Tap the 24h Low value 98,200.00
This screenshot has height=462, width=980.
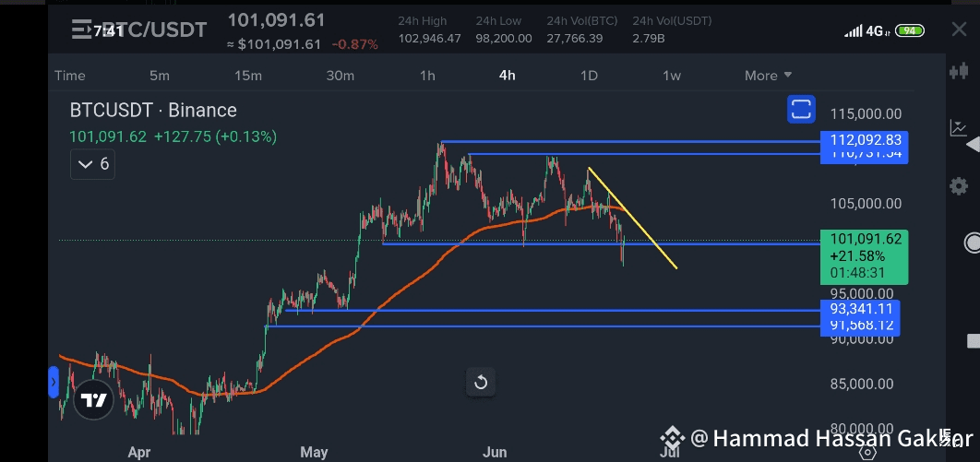[504, 38]
